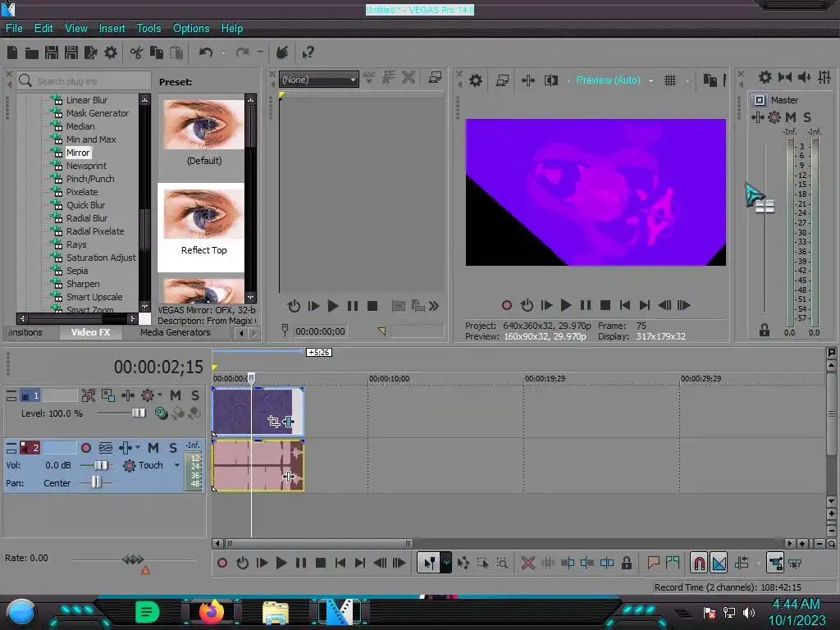Viewport: 840px width, 630px height.
Task: Mute the Master bus
Action: 791,116
